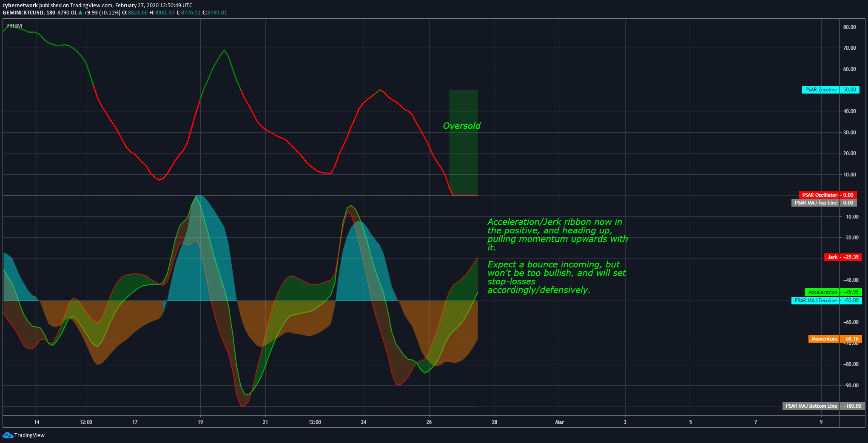Click the Oversold annotation text
The image size is (868, 443).
tap(461, 126)
